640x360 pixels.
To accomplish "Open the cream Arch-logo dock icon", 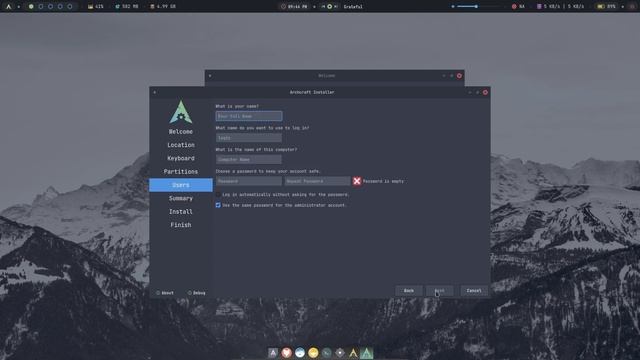I will [353, 353].
